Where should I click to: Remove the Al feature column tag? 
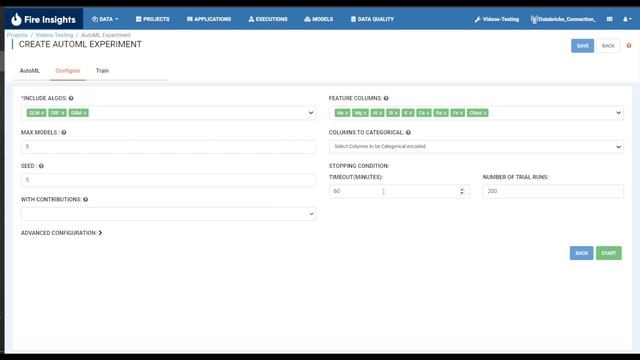tap(381, 113)
